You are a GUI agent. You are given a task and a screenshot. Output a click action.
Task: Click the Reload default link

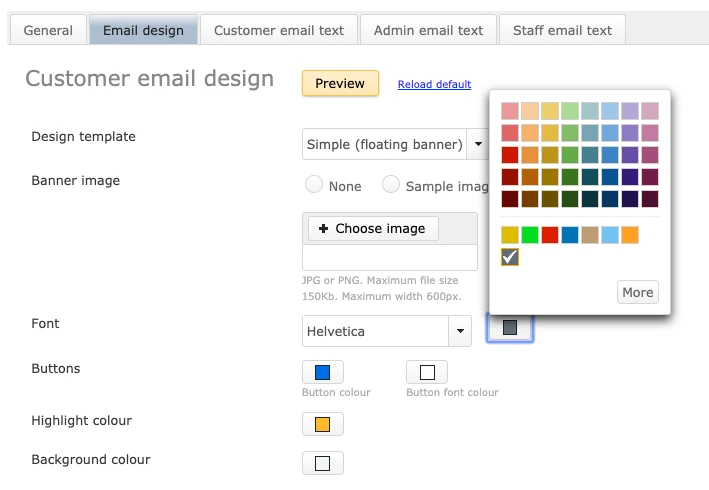pyautogui.click(x=434, y=84)
